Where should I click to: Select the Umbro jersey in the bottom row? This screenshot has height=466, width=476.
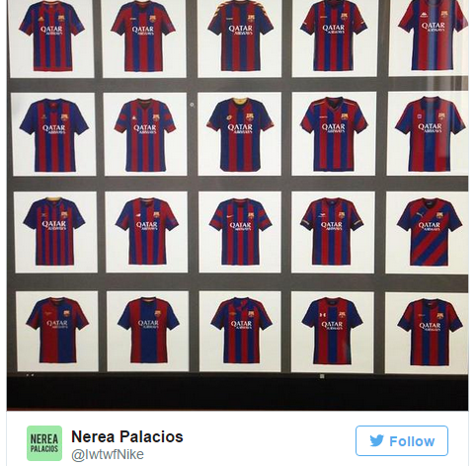point(241,331)
